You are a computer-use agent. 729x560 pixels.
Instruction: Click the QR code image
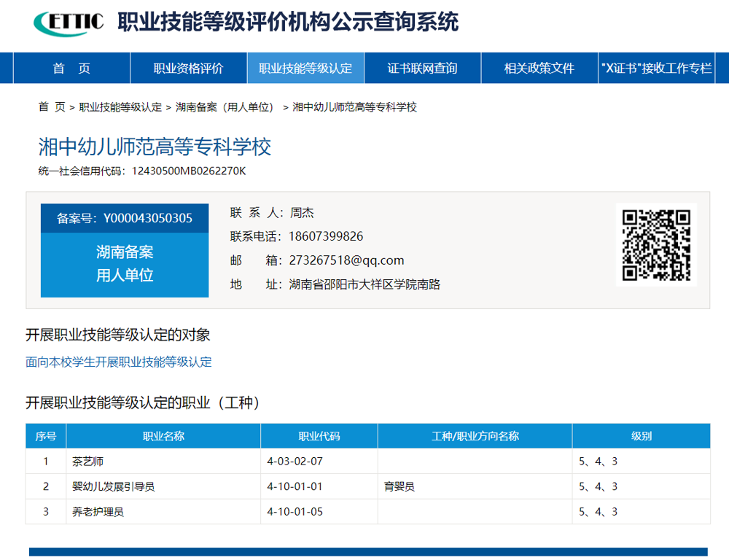tap(656, 245)
